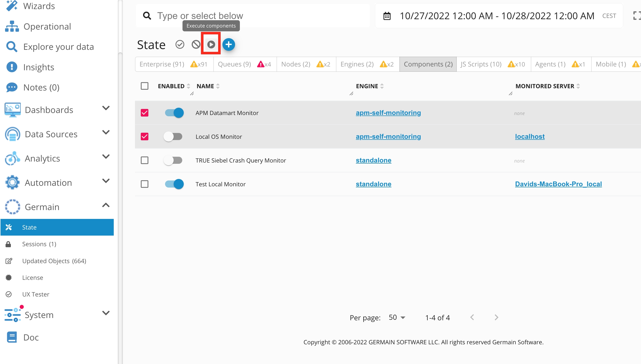Click the fullscreen icon at top right
Viewport: 641px width, 364px height.
[x=637, y=16]
